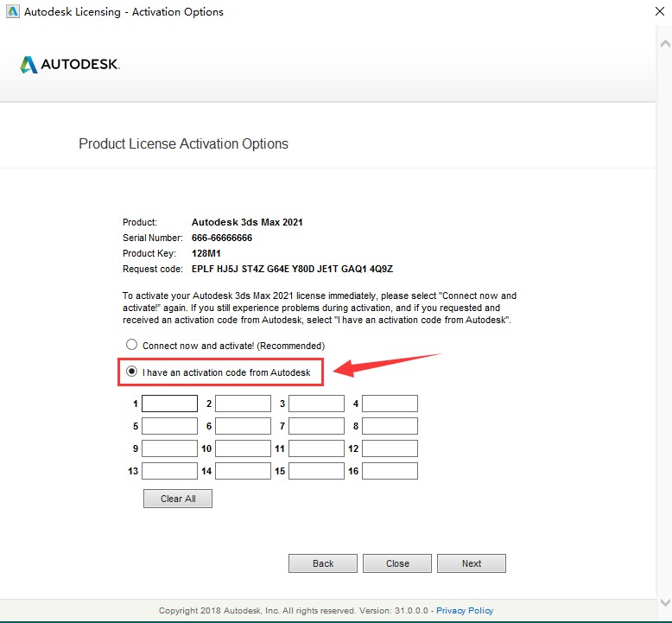Click activation code field 2

tap(243, 404)
